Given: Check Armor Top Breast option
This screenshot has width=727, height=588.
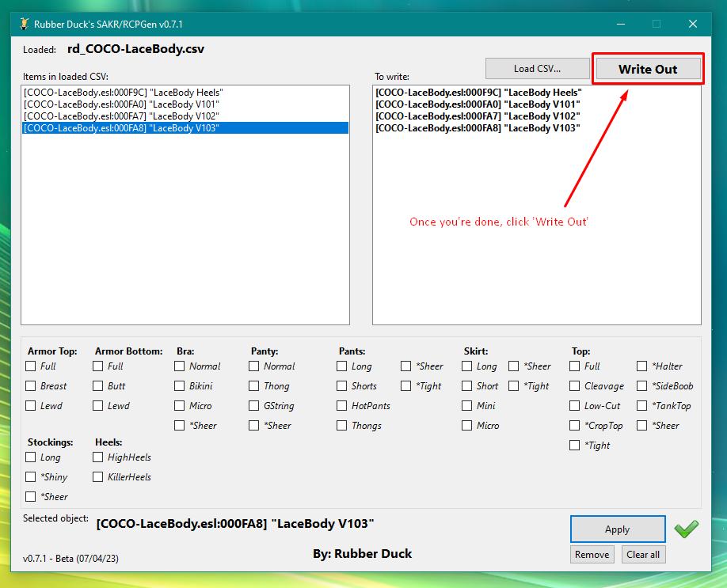Looking at the screenshot, I should [x=31, y=386].
